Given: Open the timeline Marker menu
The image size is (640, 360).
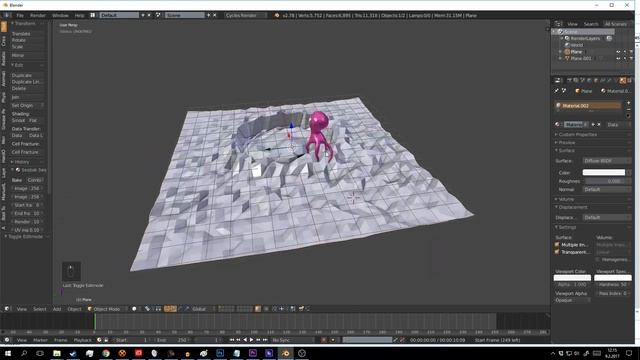Looking at the screenshot, I should tap(40, 340).
